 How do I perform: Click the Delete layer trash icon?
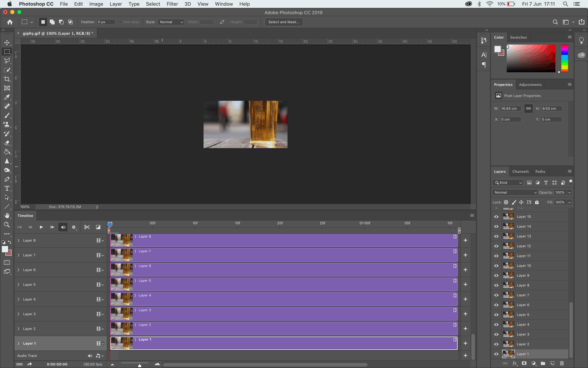(562, 363)
